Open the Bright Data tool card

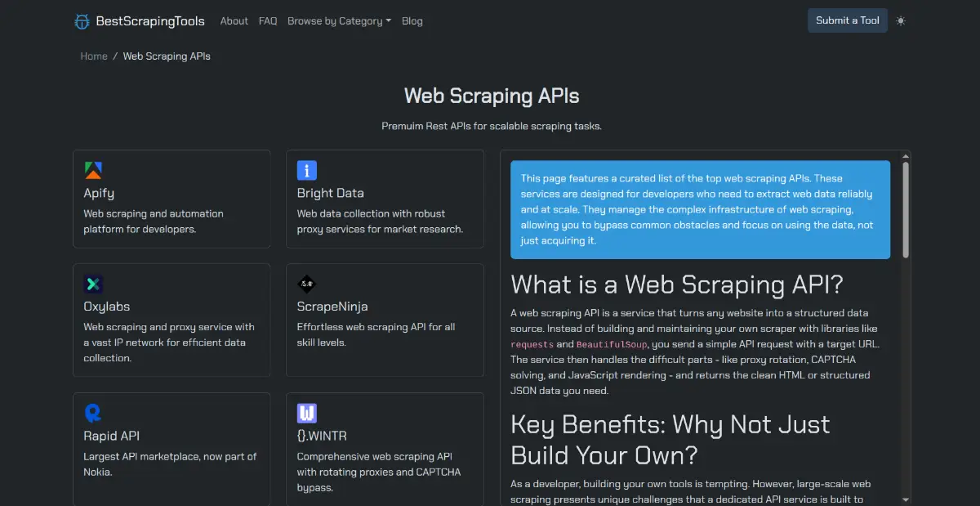pyautogui.click(x=385, y=199)
